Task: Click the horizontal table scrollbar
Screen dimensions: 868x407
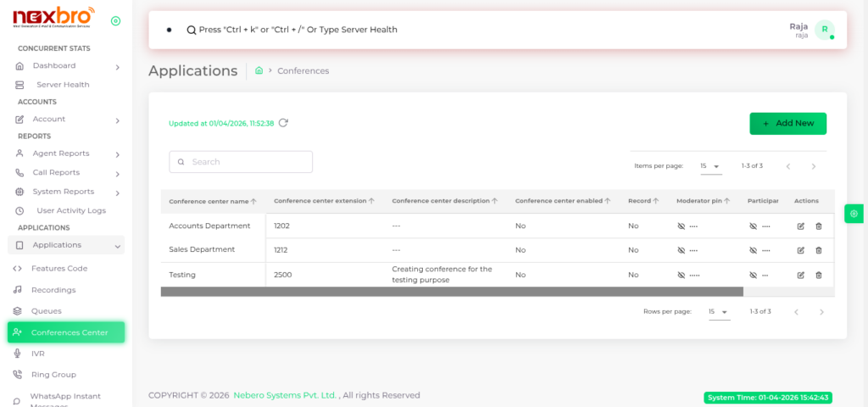Action: [451, 292]
